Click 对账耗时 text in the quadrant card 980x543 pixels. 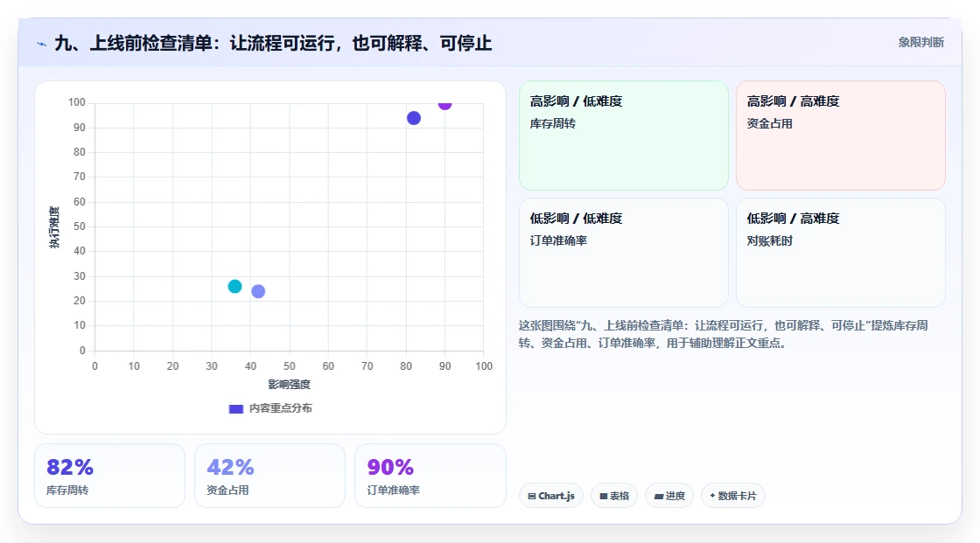769,240
